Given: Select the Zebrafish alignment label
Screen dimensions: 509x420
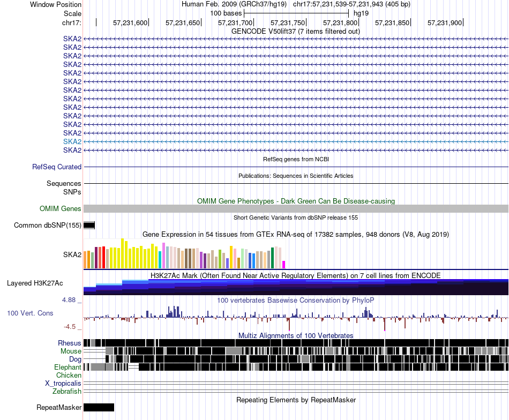Looking at the screenshot, I should click(x=67, y=392).
